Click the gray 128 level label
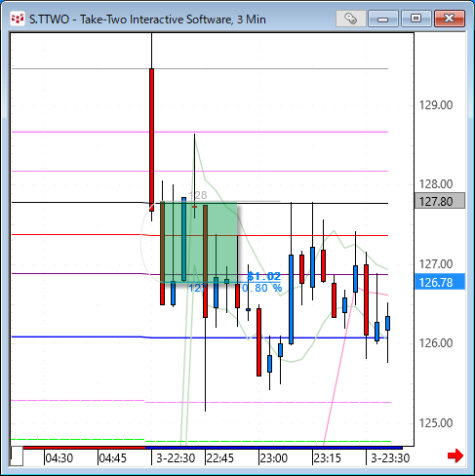The width and height of the screenshot is (475, 476). coord(198,195)
